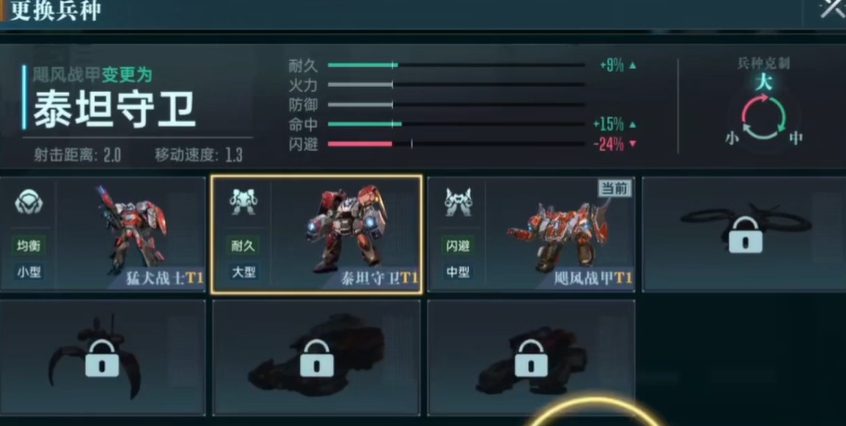Click the 当前 badge on 飓风战甲 card
This screenshot has width=846, height=426.
pyautogui.click(x=615, y=188)
